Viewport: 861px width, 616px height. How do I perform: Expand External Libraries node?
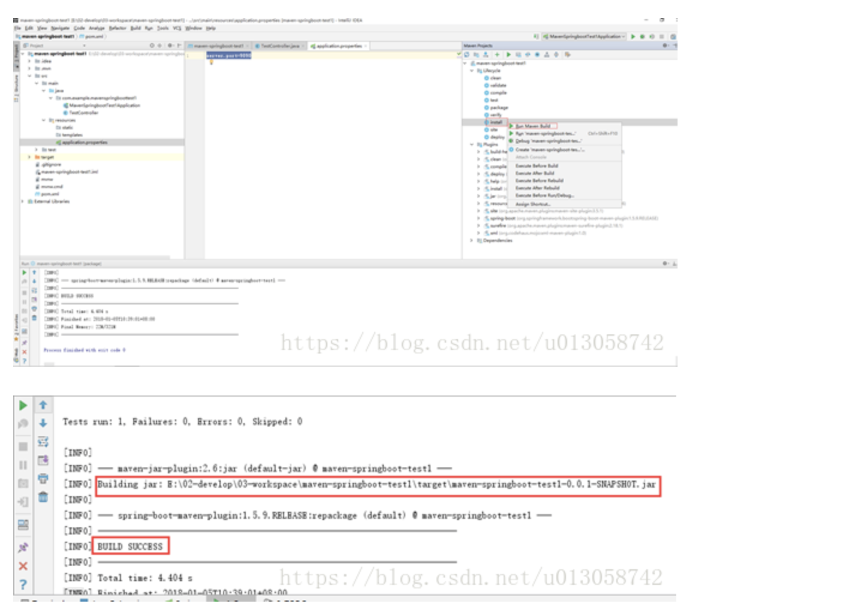click(x=23, y=201)
